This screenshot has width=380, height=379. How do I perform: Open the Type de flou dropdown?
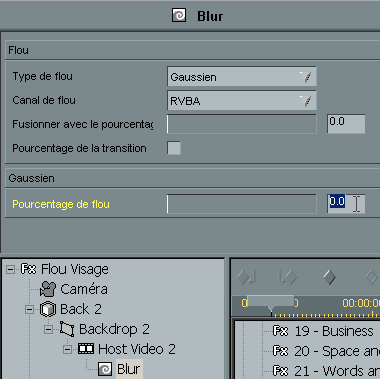click(x=242, y=77)
